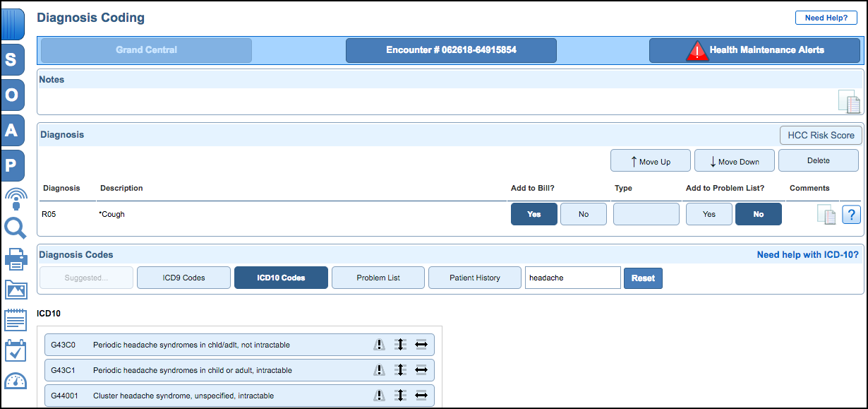Switch to the Encounter # 062618-64915854 tab
Image resolution: width=868 pixels, height=409 pixels.
tap(451, 50)
